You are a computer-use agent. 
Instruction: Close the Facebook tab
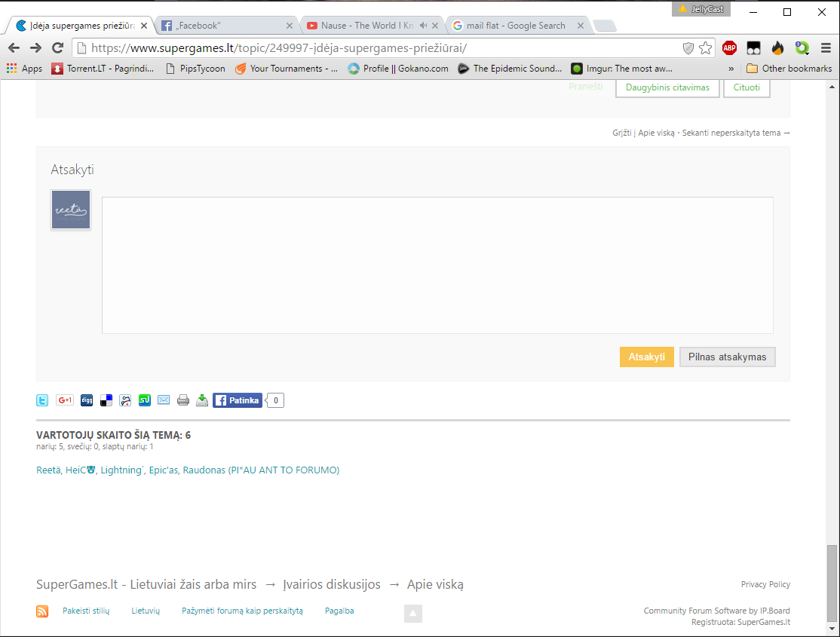290,26
